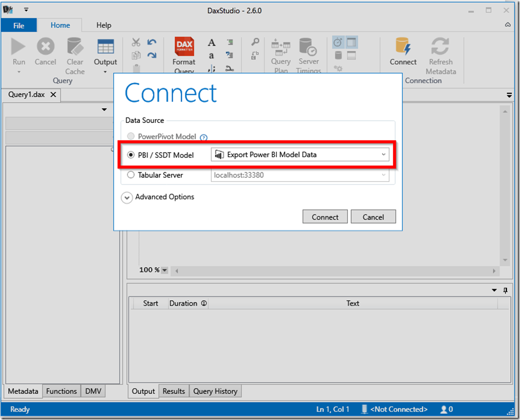Switch to the DMV tab
The width and height of the screenshot is (520, 420).
point(93,391)
